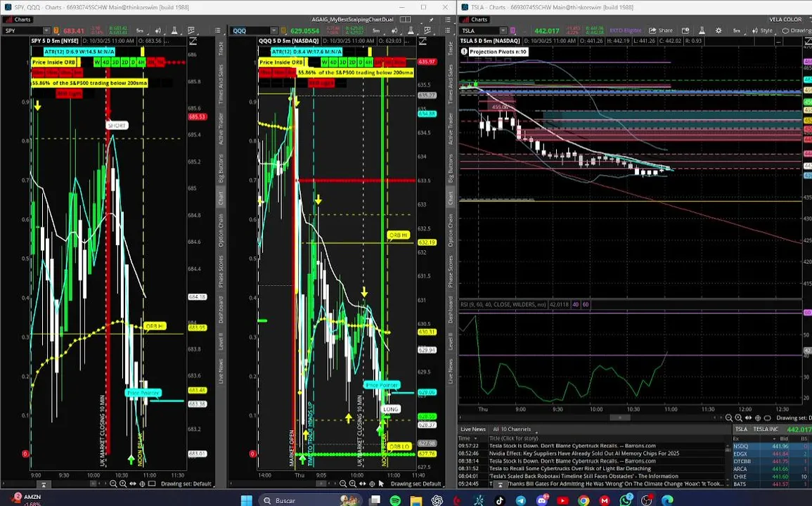Select the NSDQ row in Level II

click(772, 446)
